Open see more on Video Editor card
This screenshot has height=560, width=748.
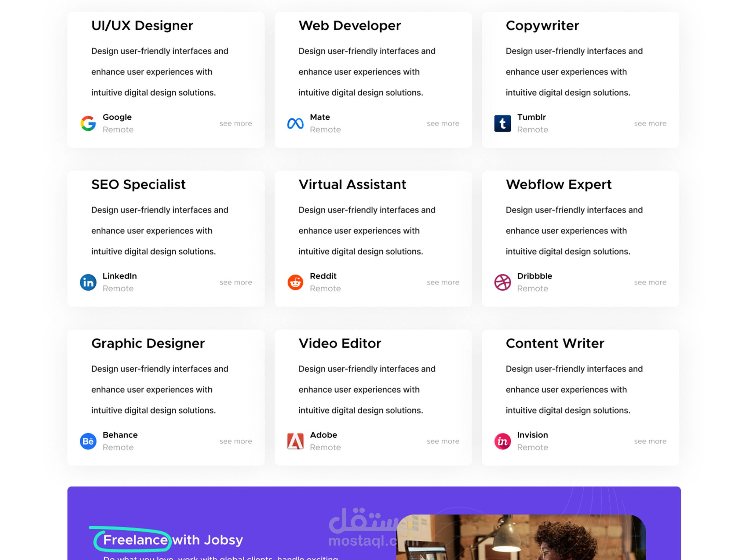[x=443, y=441]
